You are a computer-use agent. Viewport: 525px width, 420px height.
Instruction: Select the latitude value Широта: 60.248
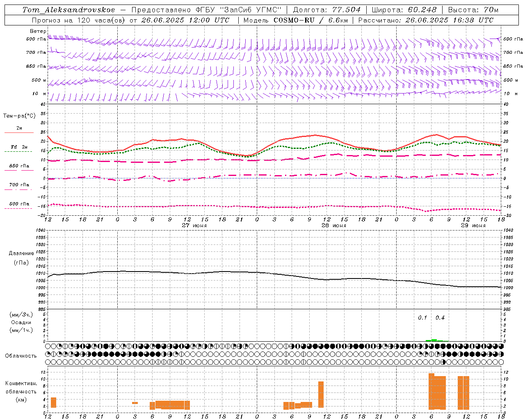pos(404,10)
